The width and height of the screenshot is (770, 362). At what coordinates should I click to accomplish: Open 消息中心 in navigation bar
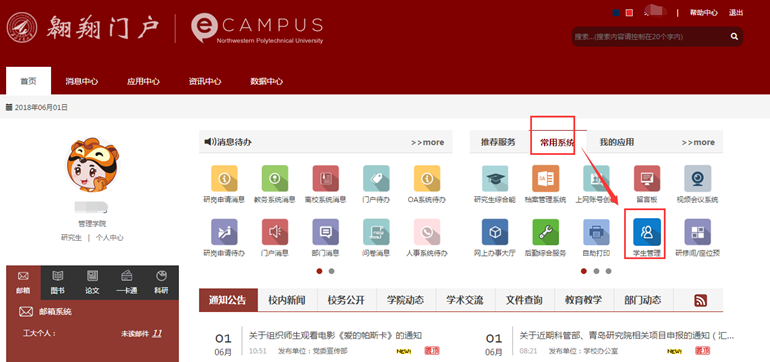point(82,82)
